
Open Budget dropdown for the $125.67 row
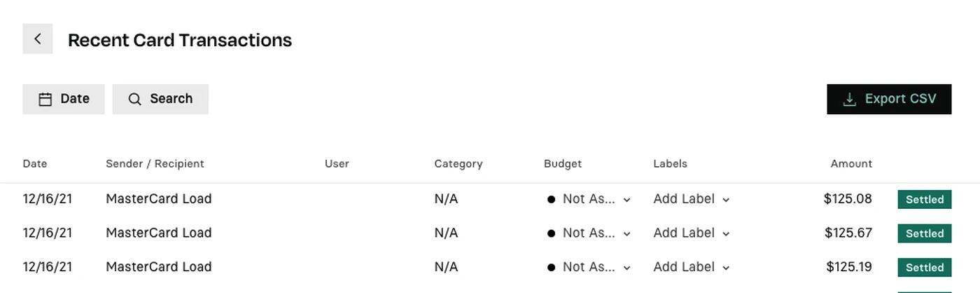coord(589,233)
